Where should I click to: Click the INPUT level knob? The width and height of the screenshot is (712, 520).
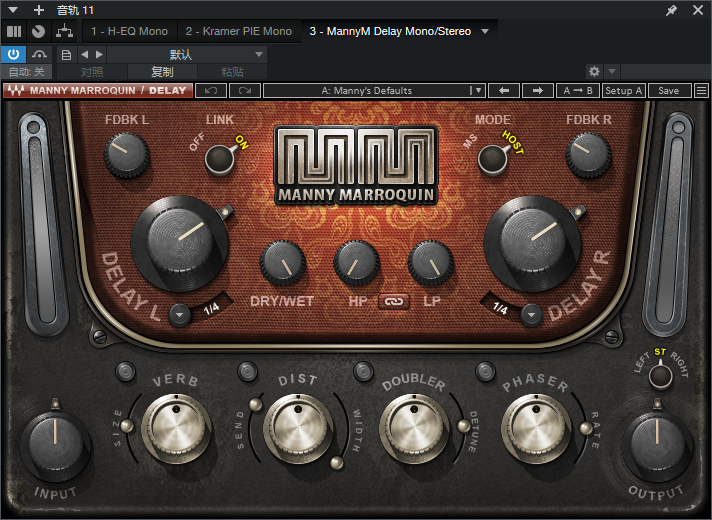pos(55,445)
